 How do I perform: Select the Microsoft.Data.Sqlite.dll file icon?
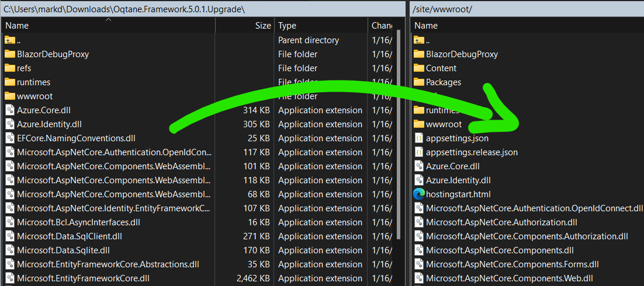10,250
